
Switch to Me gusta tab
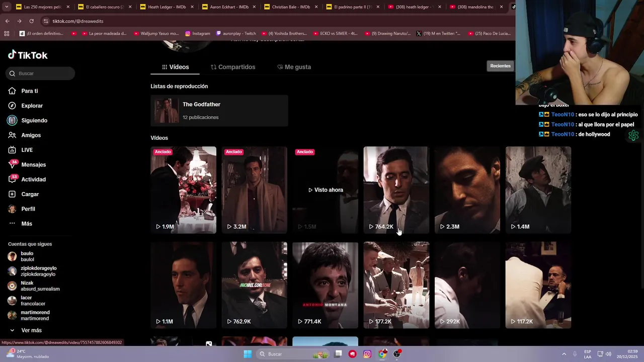click(294, 67)
